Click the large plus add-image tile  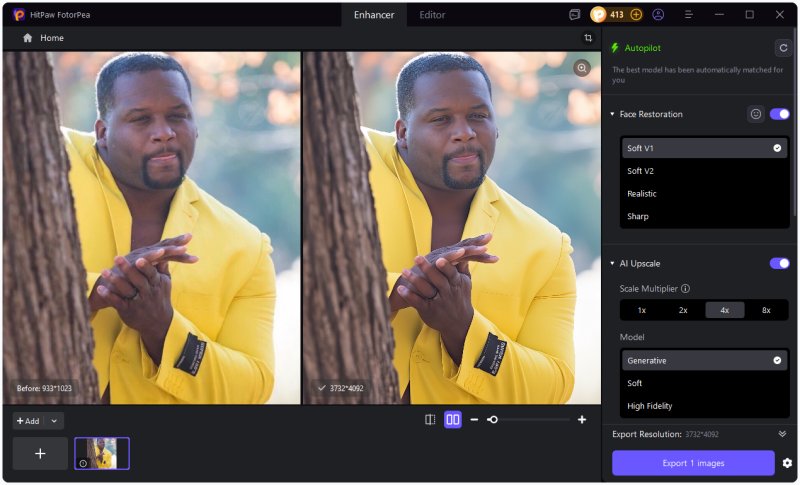pyautogui.click(x=40, y=453)
